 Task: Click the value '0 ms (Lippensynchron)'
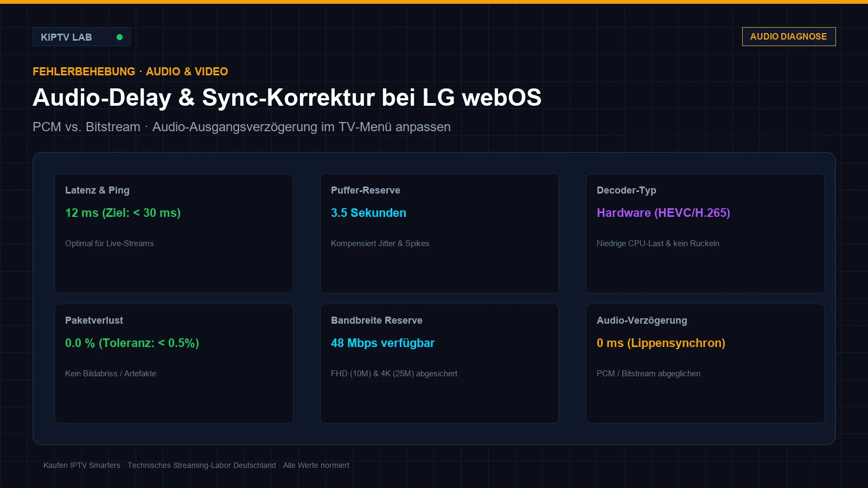point(661,343)
